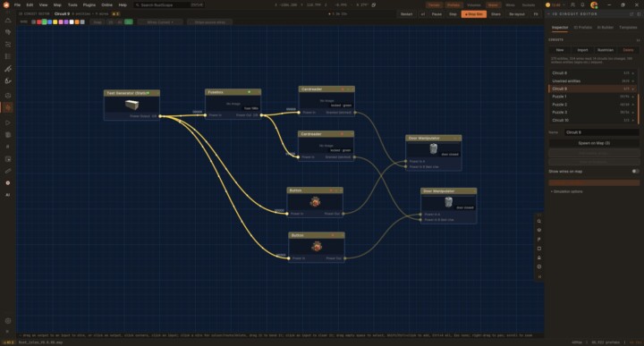Toggle the Terrain layer button
The width and height of the screenshot is (644, 346).
pos(434,5)
